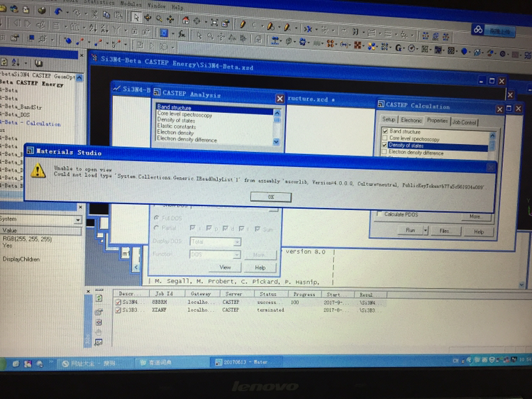The height and width of the screenshot is (399, 532).
Task: Select the Partial DOS radio button
Action: coord(156,228)
